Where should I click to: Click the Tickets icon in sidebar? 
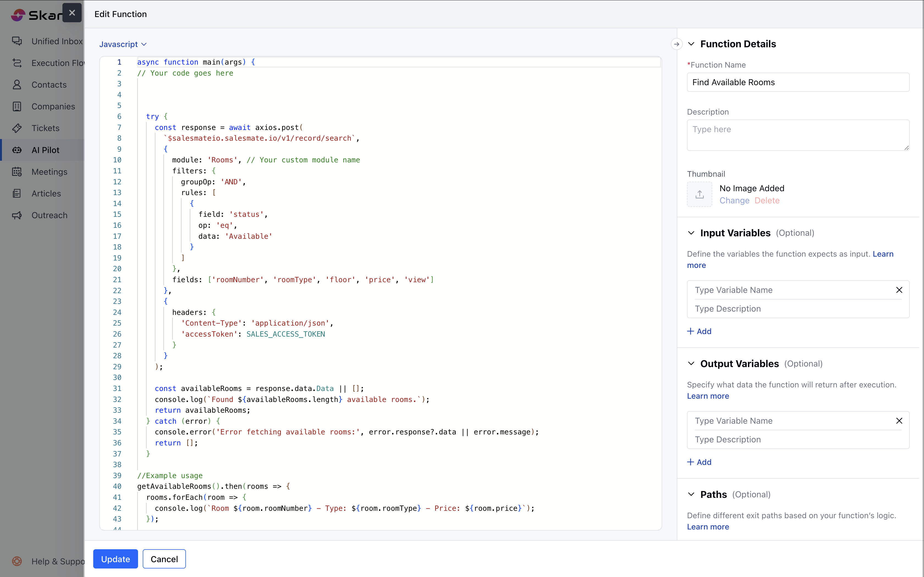click(x=17, y=128)
